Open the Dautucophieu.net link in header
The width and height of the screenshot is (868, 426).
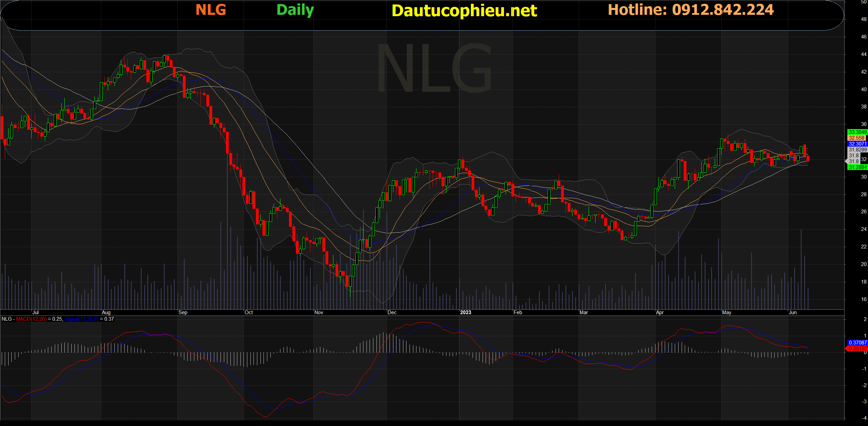464,11
